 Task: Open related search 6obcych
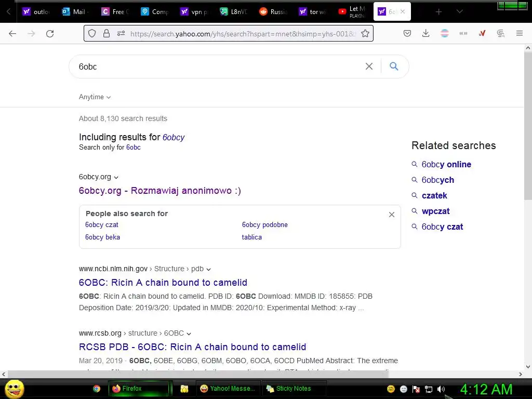tap(437, 180)
